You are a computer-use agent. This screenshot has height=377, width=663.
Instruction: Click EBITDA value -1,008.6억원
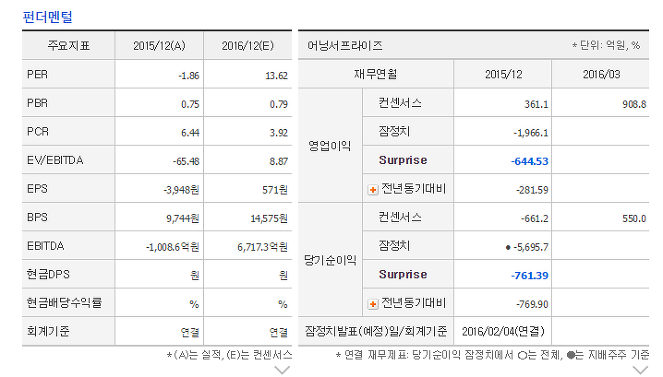click(173, 247)
